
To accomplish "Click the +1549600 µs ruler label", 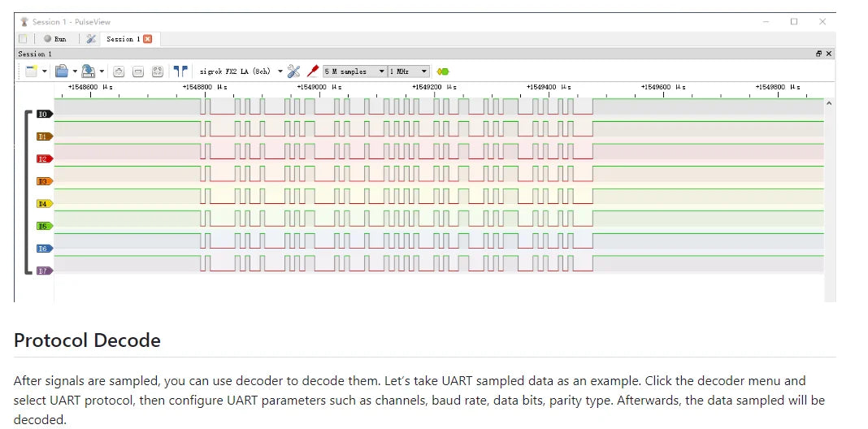I will (663, 87).
